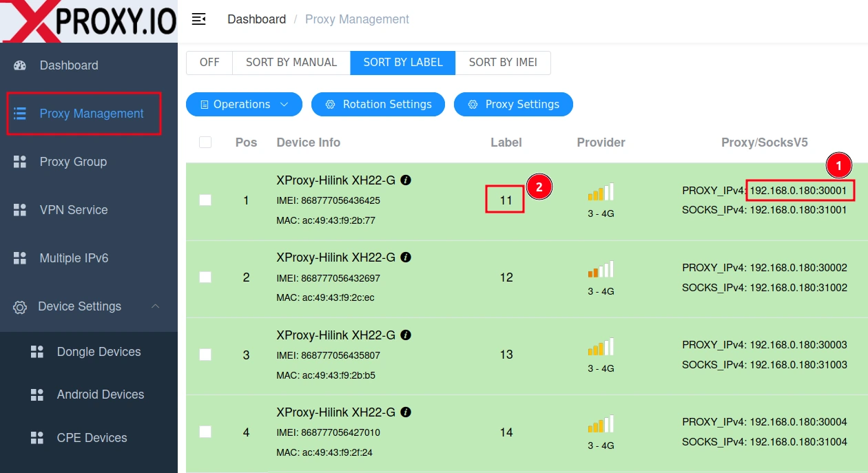Viewport: 868px width, 473px height.
Task: Click the Proxy Management list icon
Action: click(20, 114)
